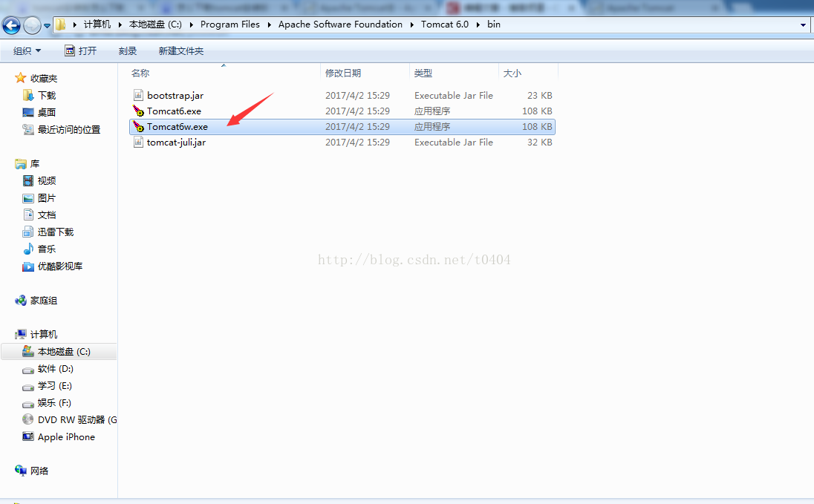Open address bar history dropdown arrow
This screenshot has height=504, width=814.
(803, 25)
